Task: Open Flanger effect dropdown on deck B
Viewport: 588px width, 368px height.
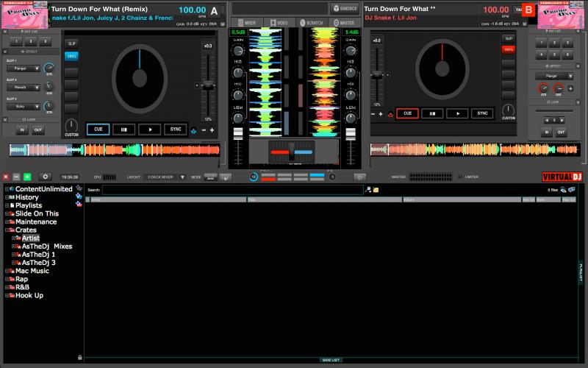Action: [554, 77]
